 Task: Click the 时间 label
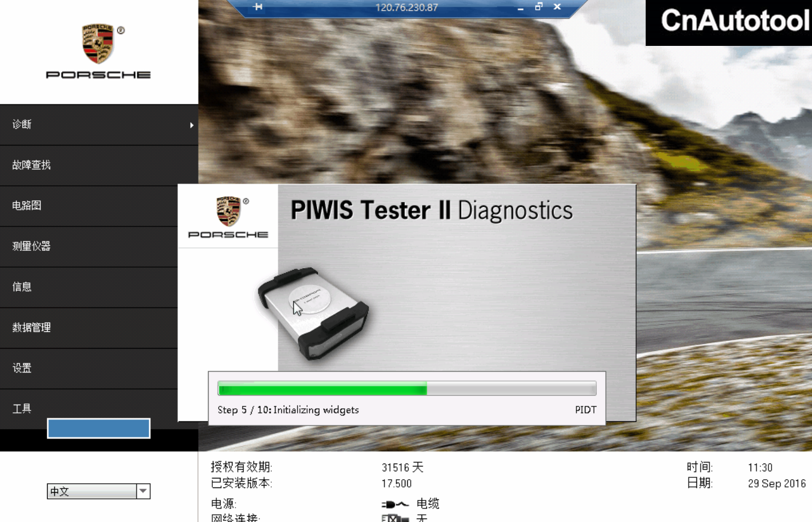(x=700, y=468)
